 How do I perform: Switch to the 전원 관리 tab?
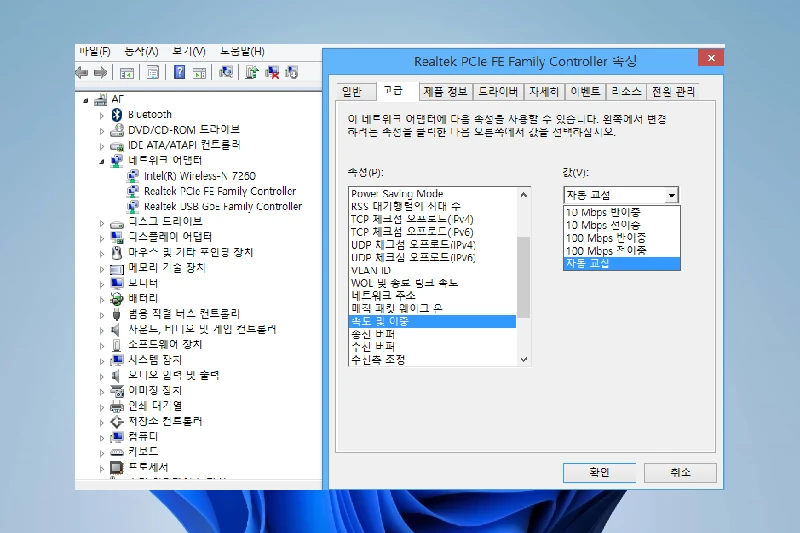pos(673,92)
